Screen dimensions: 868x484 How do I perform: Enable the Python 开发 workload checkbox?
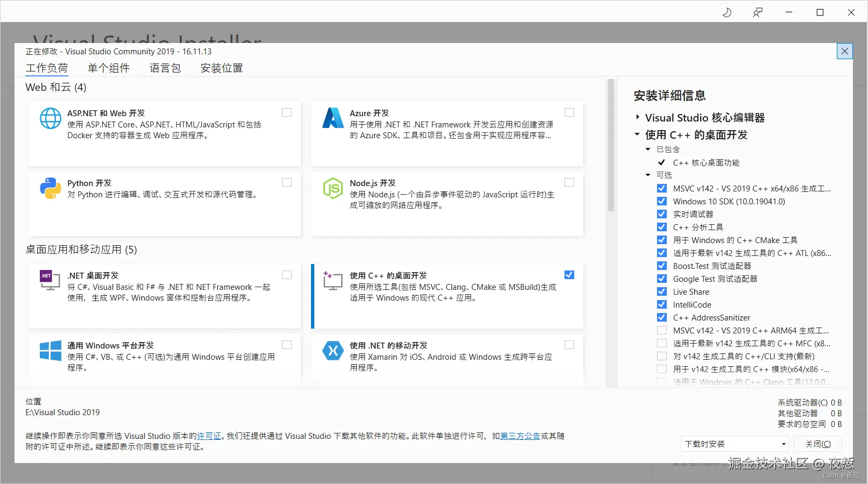point(286,182)
